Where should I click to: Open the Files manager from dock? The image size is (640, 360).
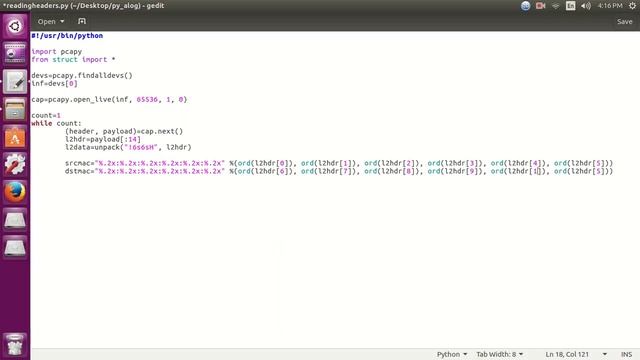(15, 109)
